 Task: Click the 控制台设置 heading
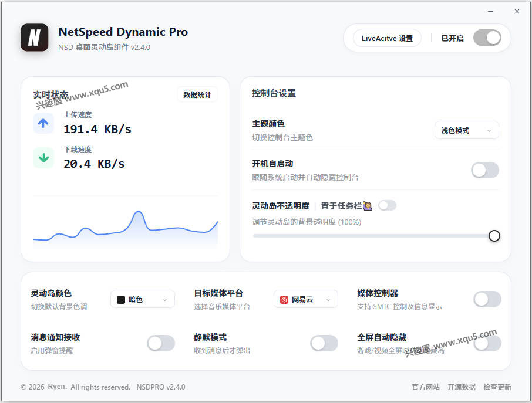coord(274,93)
